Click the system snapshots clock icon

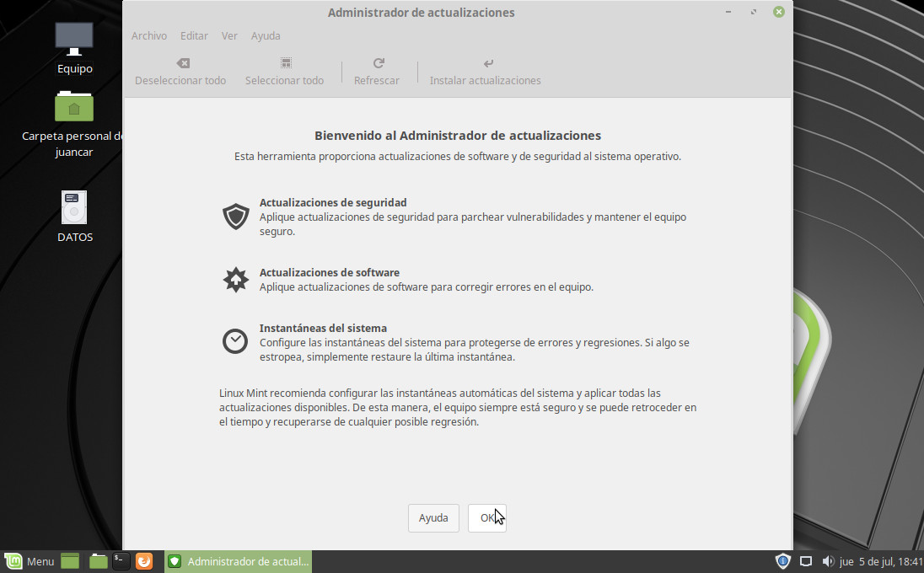tap(235, 341)
